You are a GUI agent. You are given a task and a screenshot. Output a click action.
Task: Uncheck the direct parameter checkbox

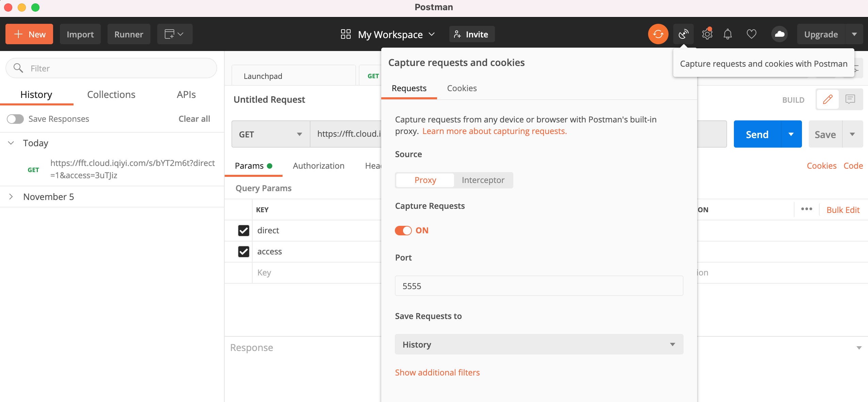coord(244,231)
